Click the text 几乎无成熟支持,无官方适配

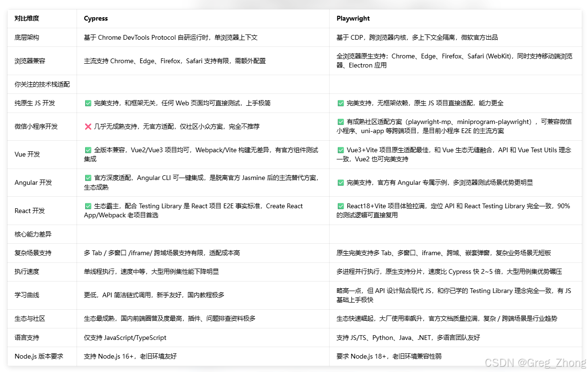[135, 127]
